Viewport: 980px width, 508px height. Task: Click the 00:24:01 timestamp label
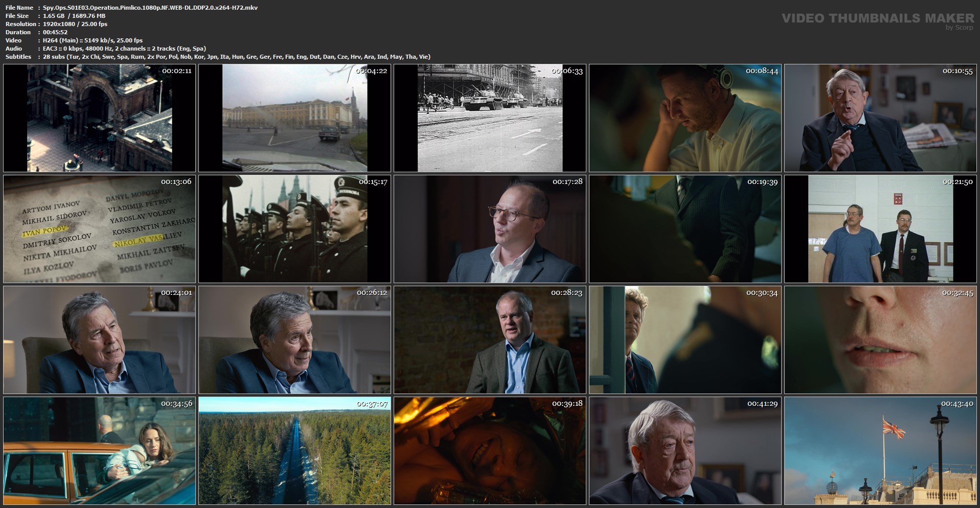pos(176,292)
